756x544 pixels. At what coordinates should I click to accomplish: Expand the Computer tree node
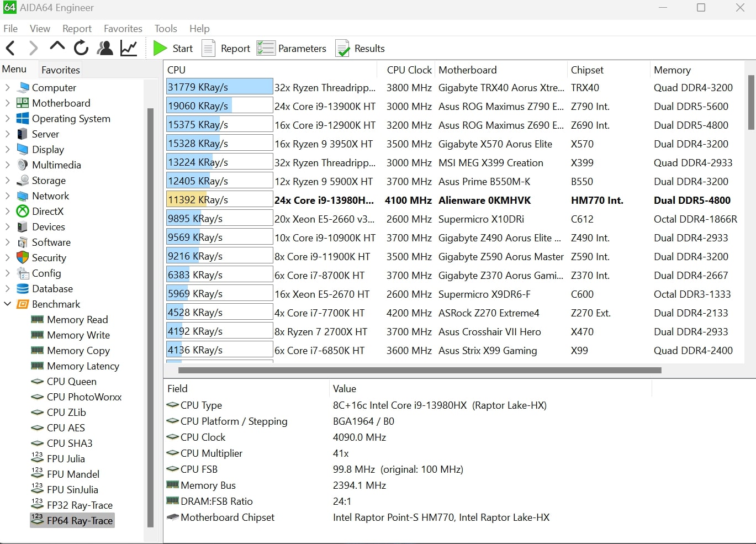tap(8, 87)
